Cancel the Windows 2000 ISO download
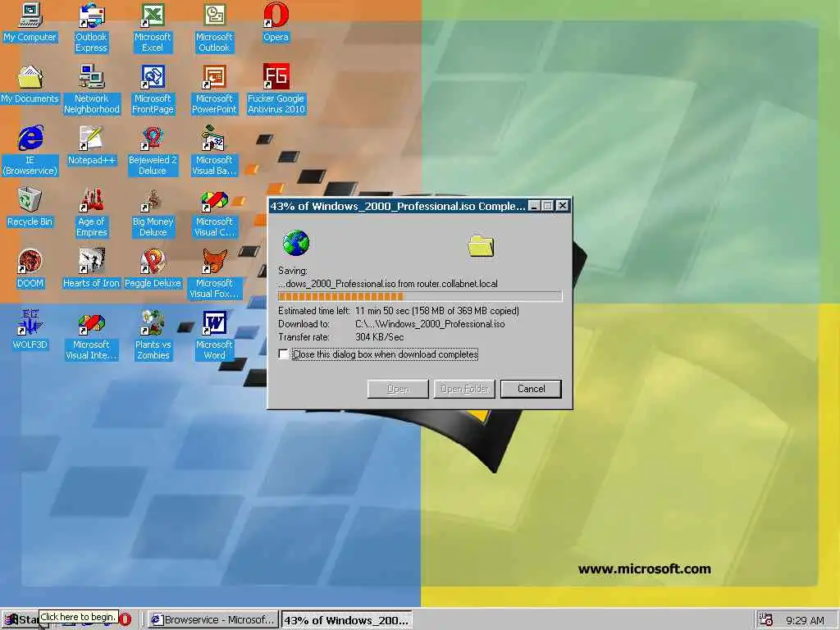 pos(531,389)
